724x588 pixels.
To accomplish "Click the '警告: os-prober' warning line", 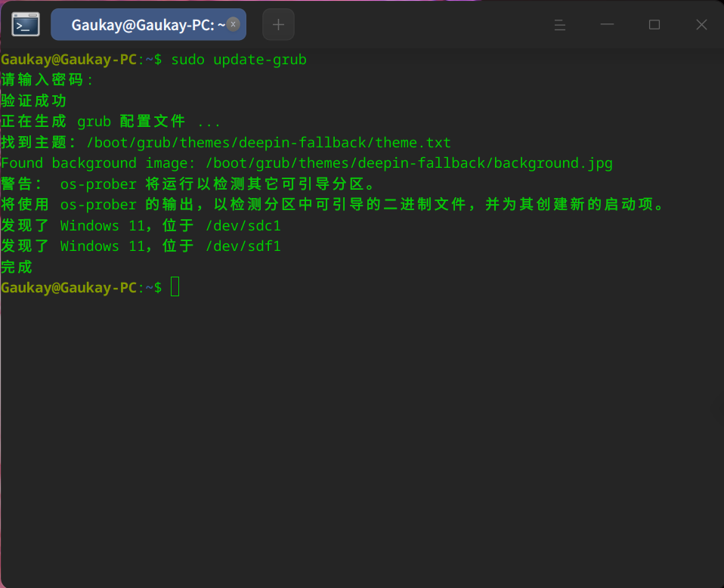I will click(188, 184).
